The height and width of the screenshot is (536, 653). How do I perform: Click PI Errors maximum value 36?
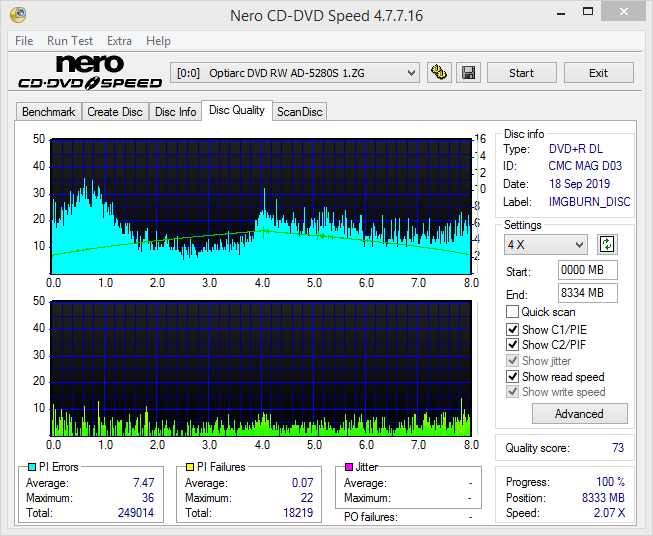[x=148, y=498]
